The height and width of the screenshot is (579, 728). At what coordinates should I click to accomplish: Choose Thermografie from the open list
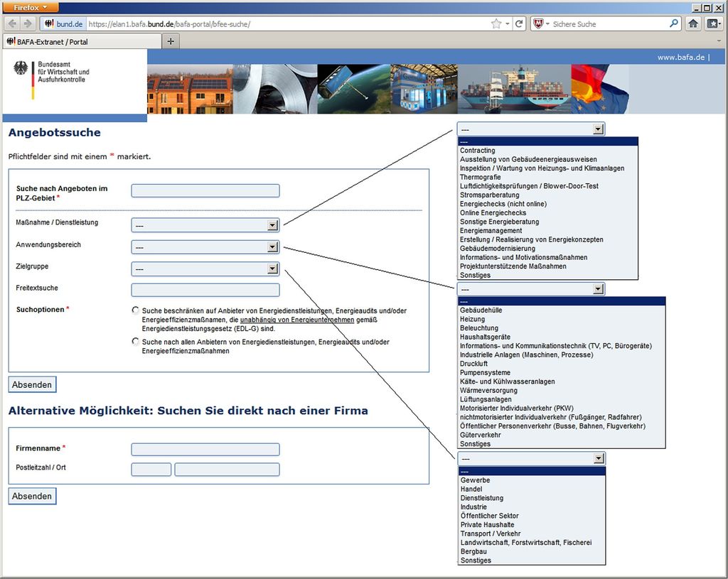[x=480, y=177]
